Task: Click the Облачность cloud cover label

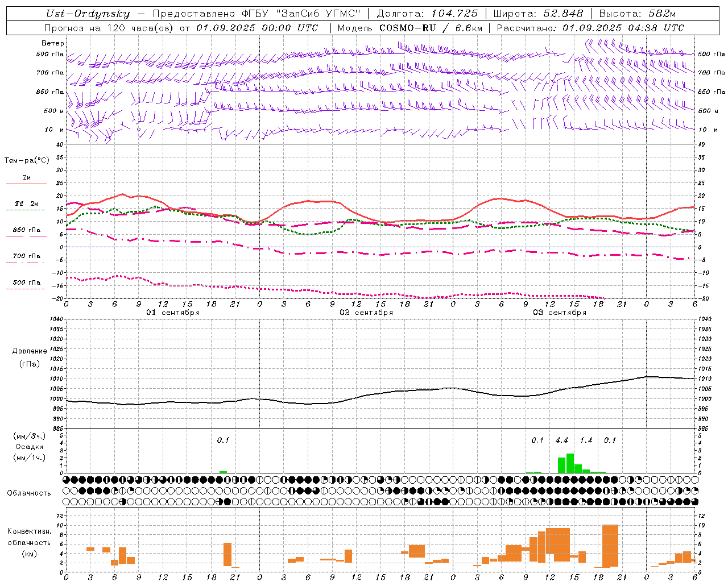Action: [29, 493]
